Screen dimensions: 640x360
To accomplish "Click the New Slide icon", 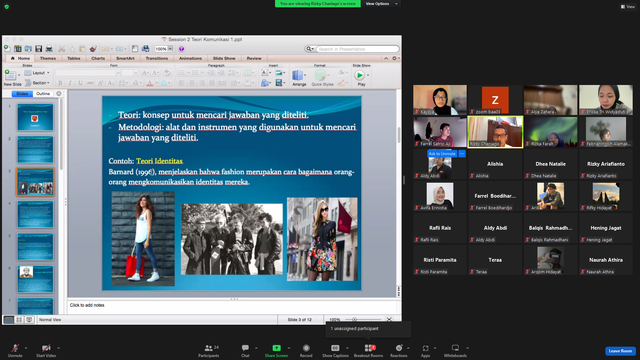I will pyautogui.click(x=10, y=76).
